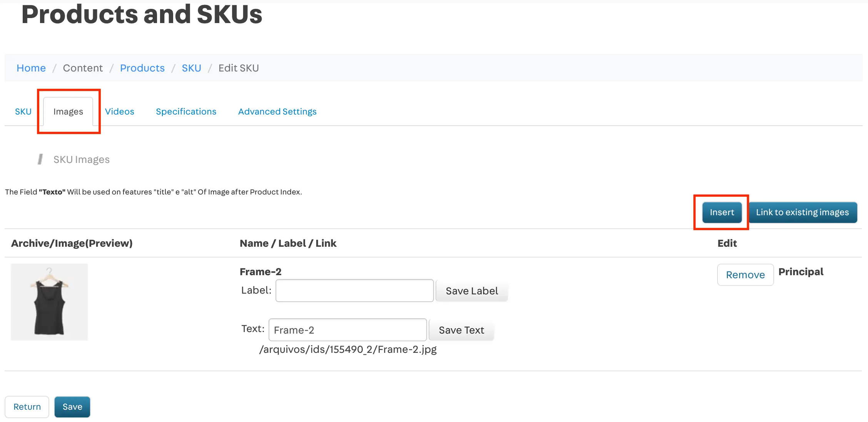The width and height of the screenshot is (868, 422).
Task: Click the Save Label button
Action: (x=472, y=291)
